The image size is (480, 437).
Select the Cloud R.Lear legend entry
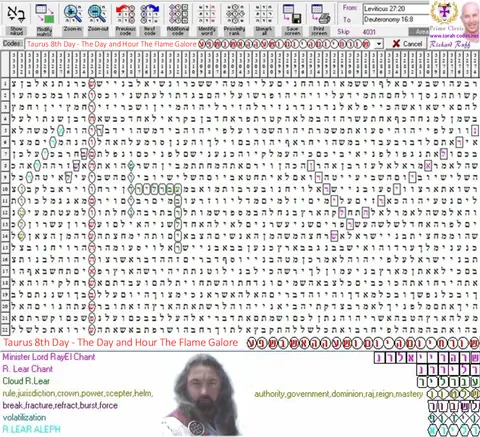[x=26, y=381]
